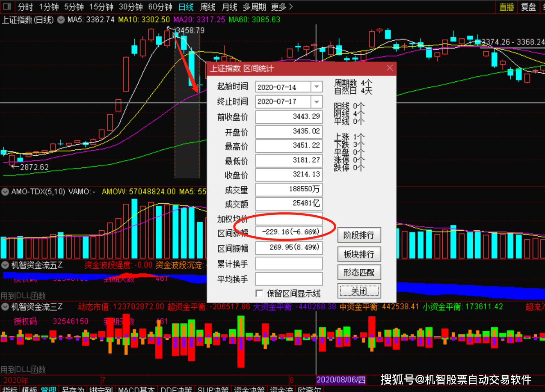Open the 终止时间 date dropdown
Image resolution: width=545 pixels, height=392 pixels.
coord(317,102)
